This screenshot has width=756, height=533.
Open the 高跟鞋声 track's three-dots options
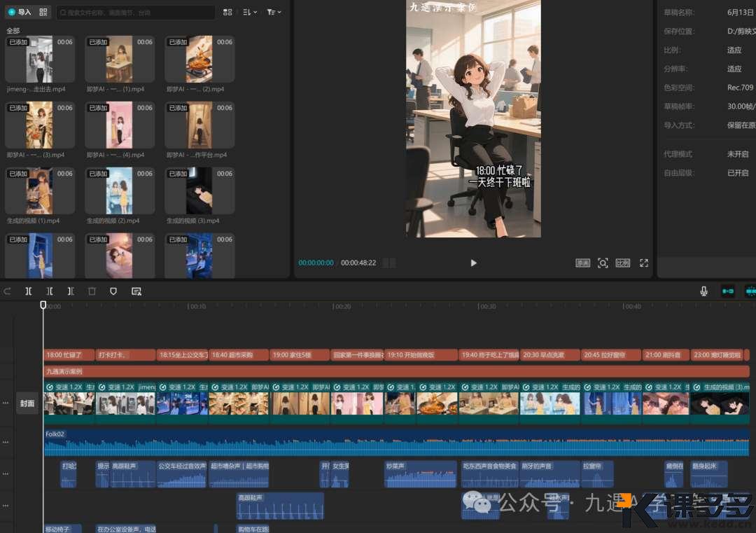click(6, 506)
